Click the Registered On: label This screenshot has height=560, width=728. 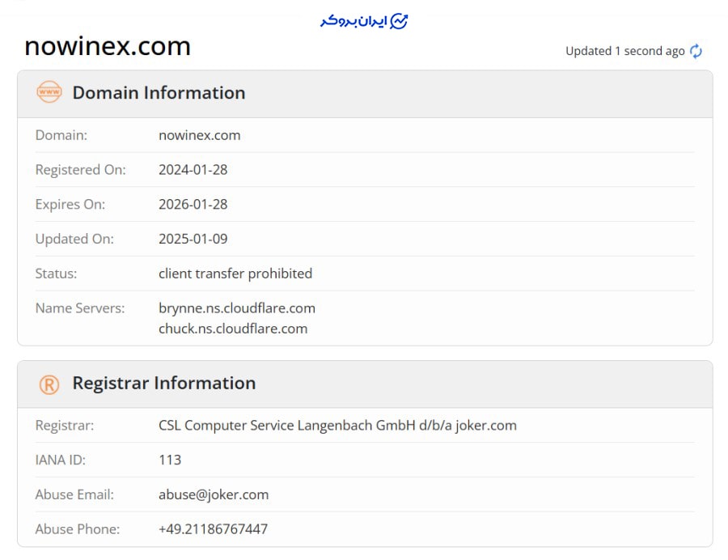point(80,170)
